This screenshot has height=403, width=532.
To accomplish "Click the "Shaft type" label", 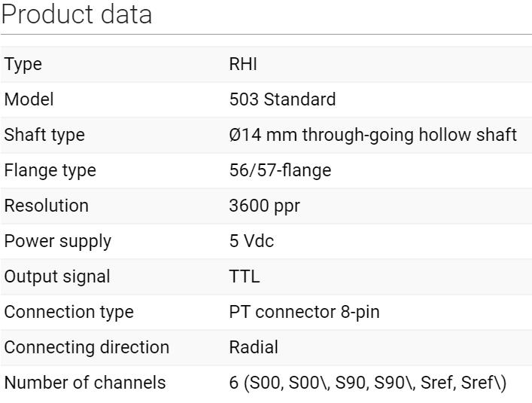I will point(44,135).
